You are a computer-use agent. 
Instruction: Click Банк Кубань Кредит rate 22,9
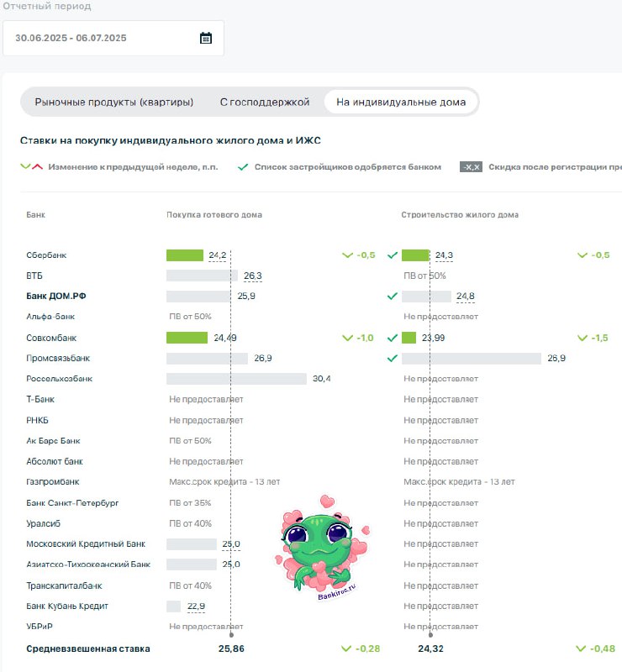click(x=196, y=606)
